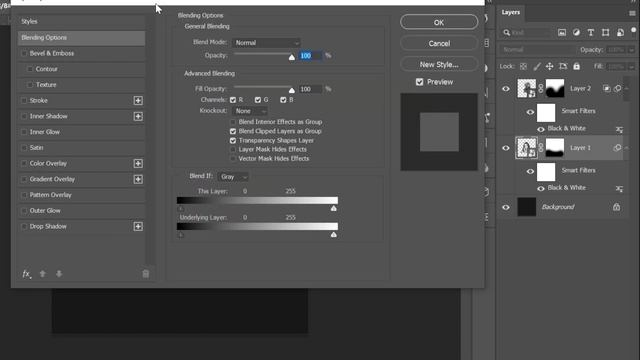Filter layers by adjustment layer icon
Image resolution: width=640 pixels, height=360 pixels.
point(576,33)
